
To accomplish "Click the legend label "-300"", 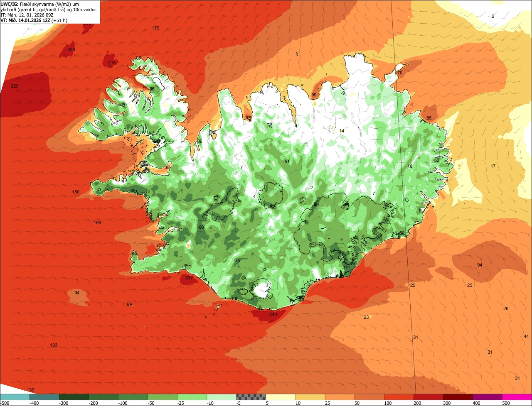I will (x=64, y=403).
